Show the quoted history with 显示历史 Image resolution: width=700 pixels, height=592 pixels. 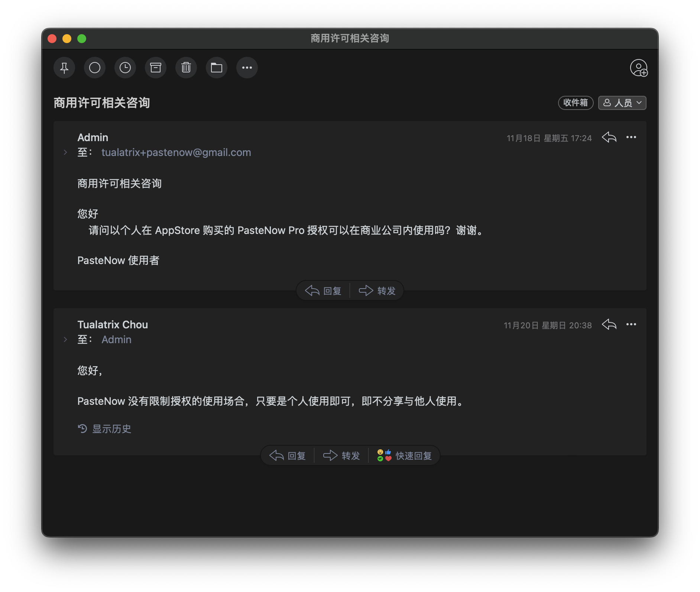tap(104, 429)
